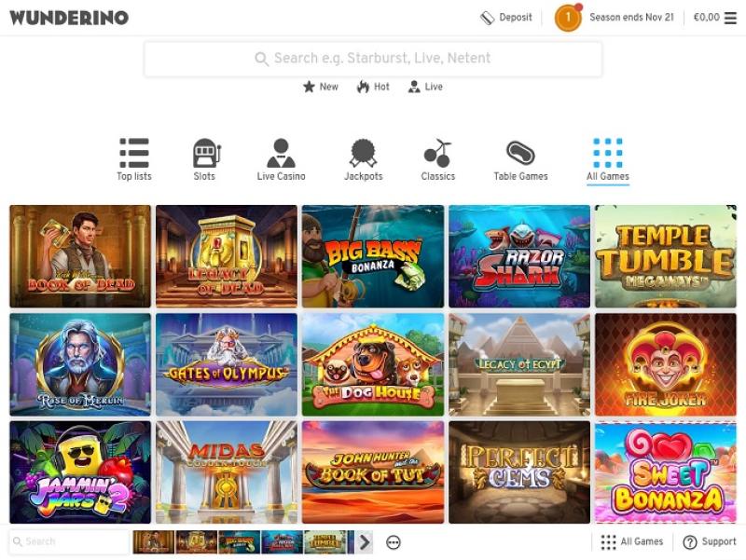Image resolution: width=746 pixels, height=560 pixels.
Task: Launch the Big Bass Bonanza game
Action: coord(372,256)
